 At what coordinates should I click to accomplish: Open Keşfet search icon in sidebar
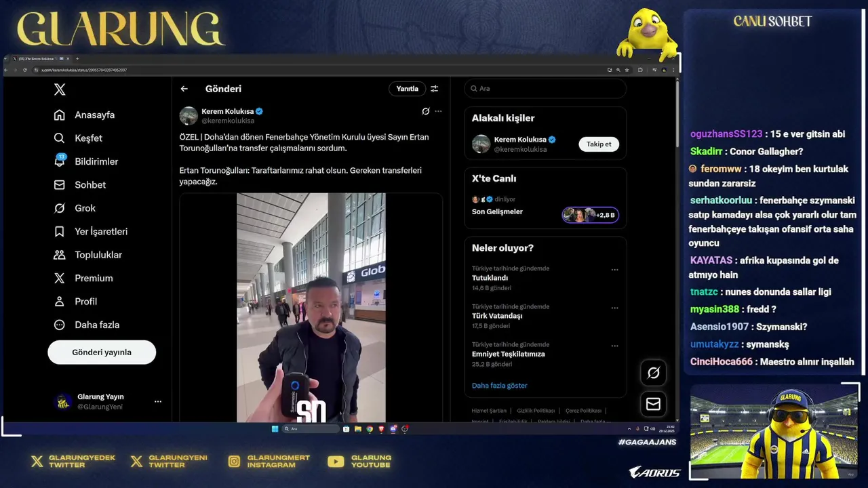click(60, 138)
